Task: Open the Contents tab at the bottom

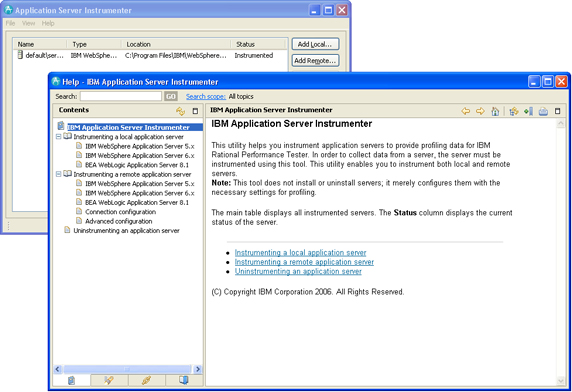Action: coord(72,380)
